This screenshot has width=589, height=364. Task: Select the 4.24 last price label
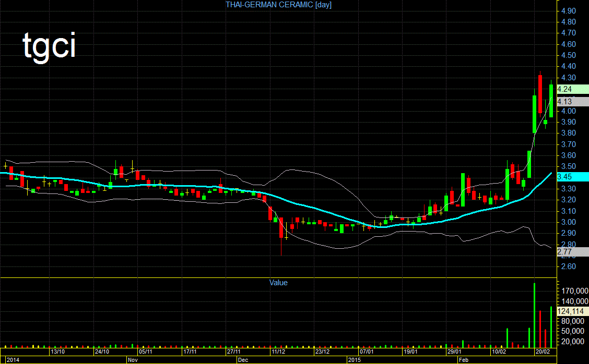pos(572,89)
